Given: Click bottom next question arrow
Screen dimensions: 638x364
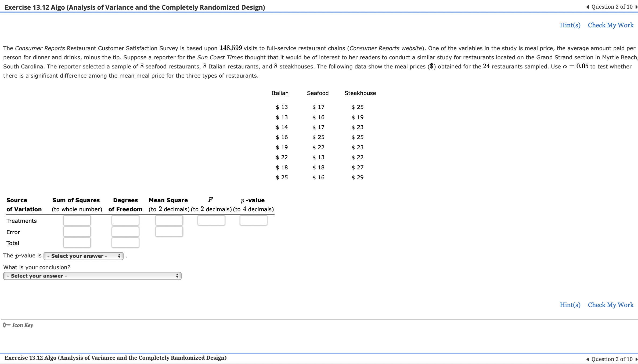Looking at the screenshot, I should click(x=636, y=359).
